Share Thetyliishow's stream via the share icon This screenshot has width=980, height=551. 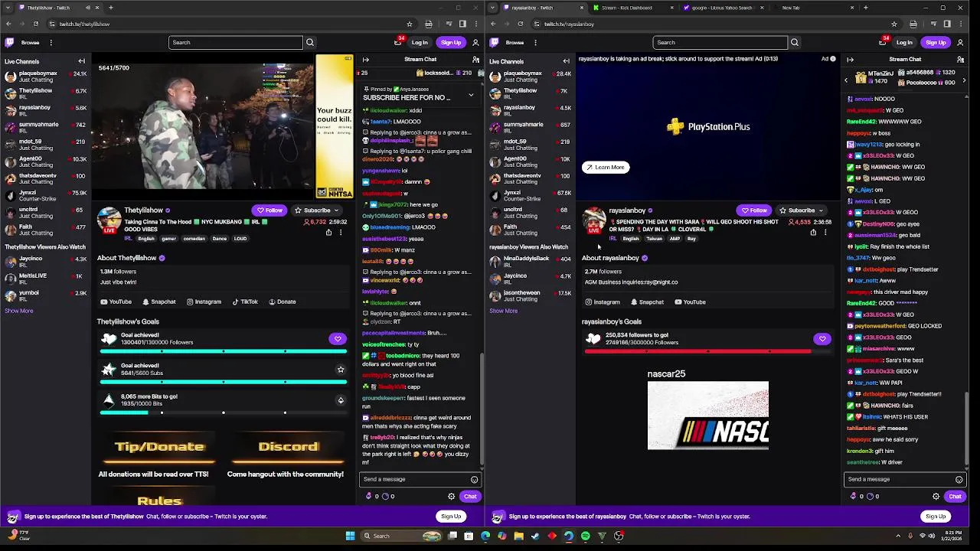[328, 232]
